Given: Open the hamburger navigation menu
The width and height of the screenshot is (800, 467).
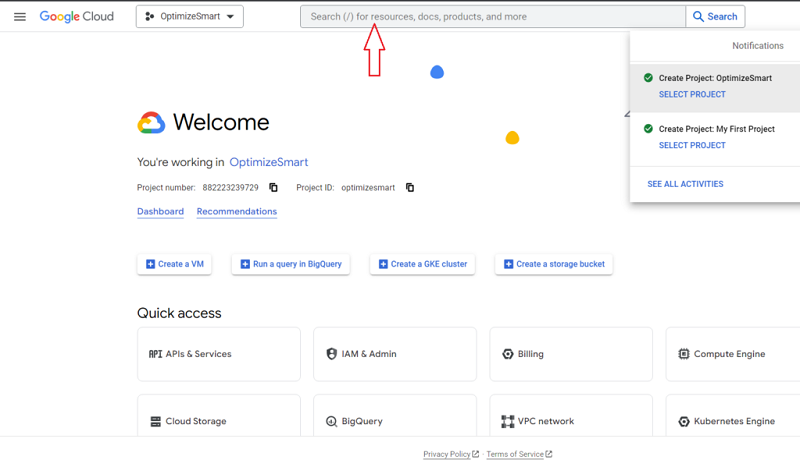Looking at the screenshot, I should point(20,17).
